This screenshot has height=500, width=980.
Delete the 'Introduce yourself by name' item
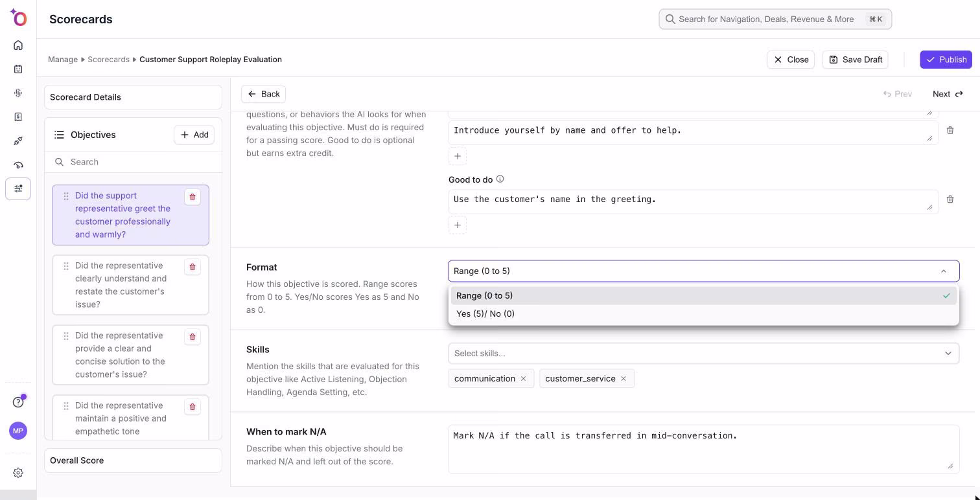tap(950, 130)
